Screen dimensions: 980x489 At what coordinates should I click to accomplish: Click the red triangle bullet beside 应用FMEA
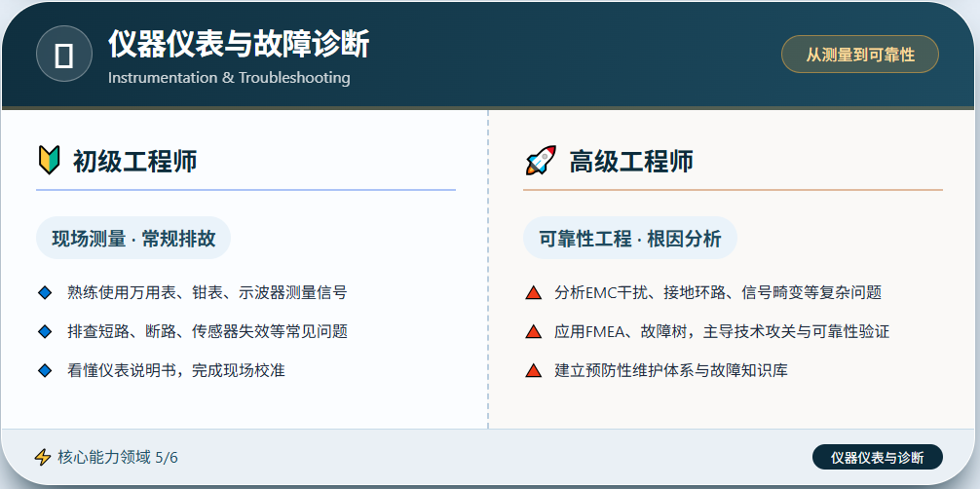pos(533,331)
